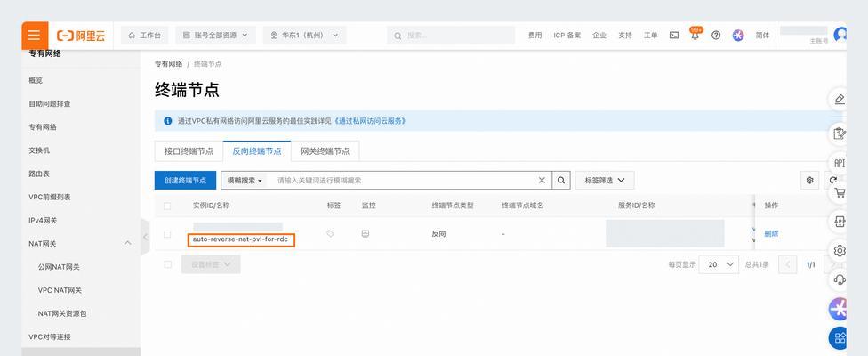Open ICP 备案 top menu item
The height and width of the screenshot is (356, 868).
tap(567, 35)
